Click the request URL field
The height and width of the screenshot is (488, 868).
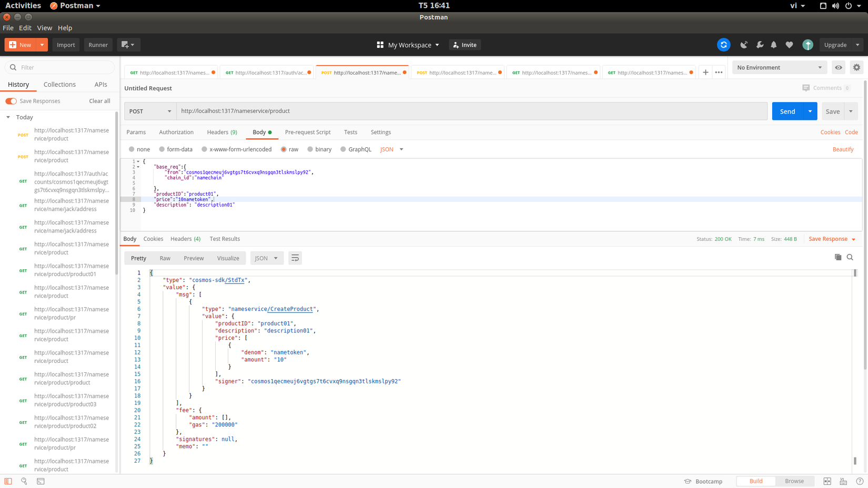click(471, 111)
